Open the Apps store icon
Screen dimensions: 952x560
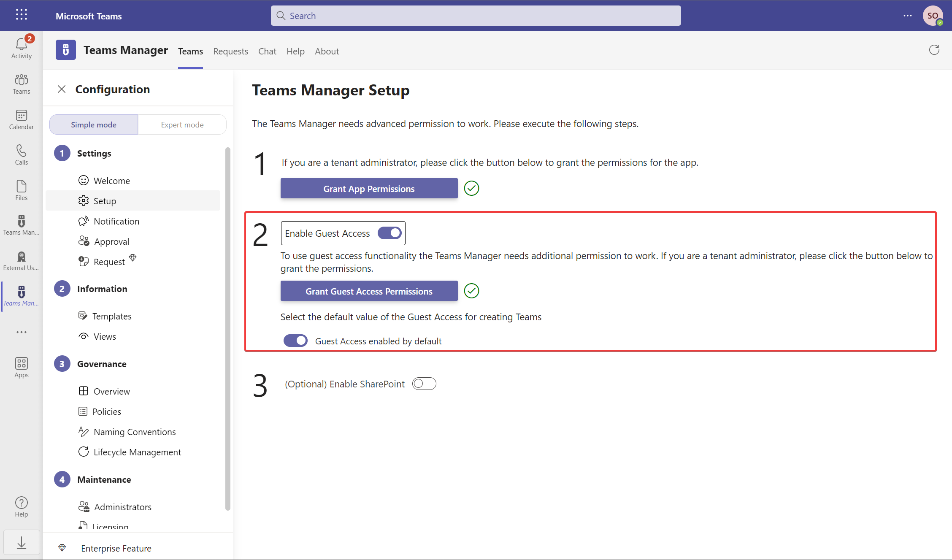click(x=22, y=368)
